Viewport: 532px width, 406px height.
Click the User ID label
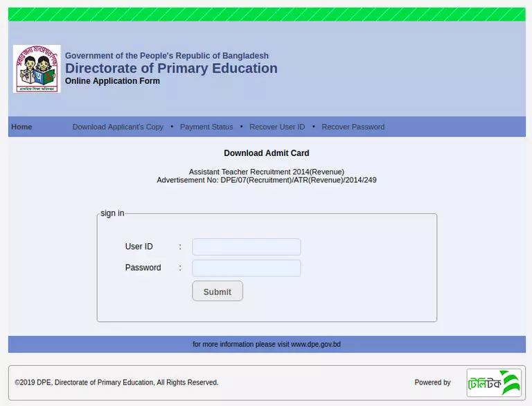139,247
